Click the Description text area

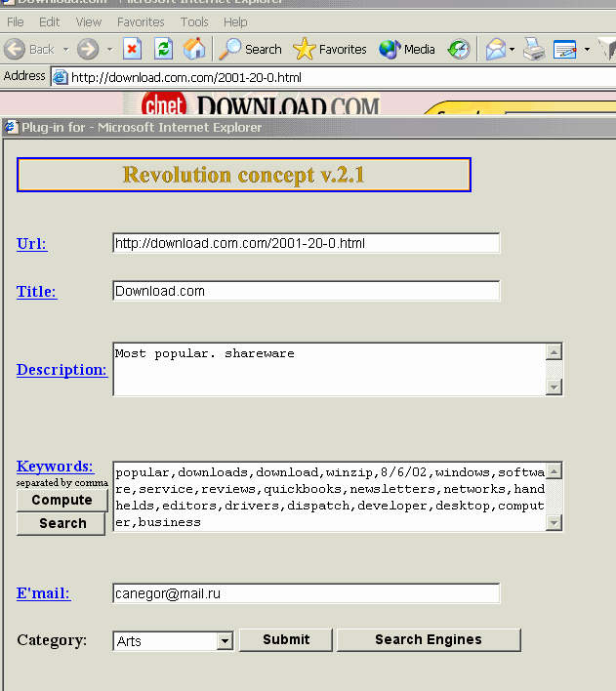point(329,369)
